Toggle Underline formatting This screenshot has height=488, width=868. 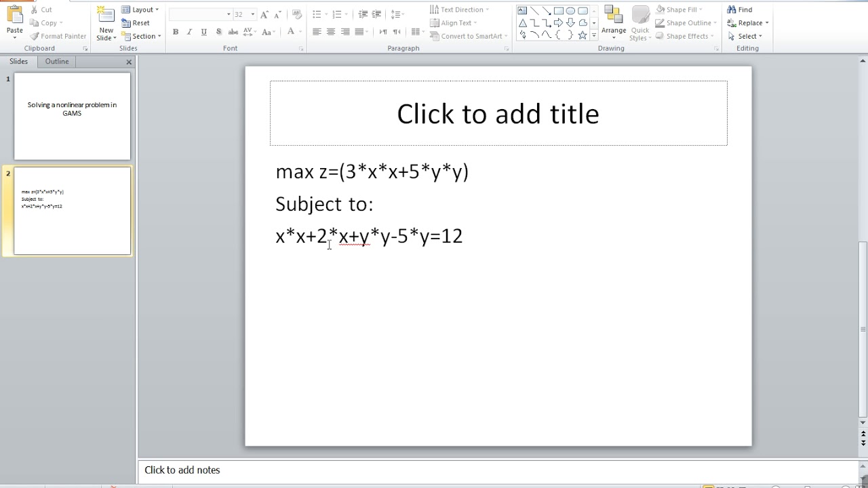pos(203,32)
